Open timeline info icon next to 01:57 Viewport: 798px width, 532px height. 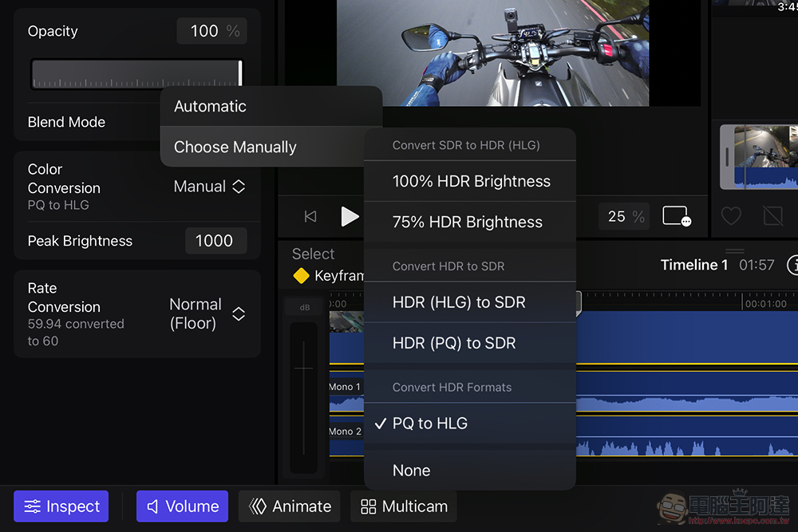pyautogui.click(x=792, y=265)
